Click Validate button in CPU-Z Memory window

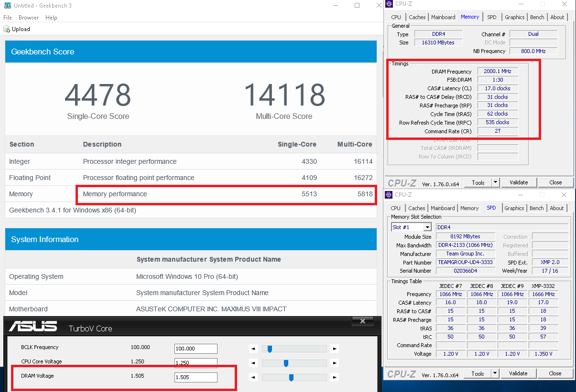pos(519,182)
